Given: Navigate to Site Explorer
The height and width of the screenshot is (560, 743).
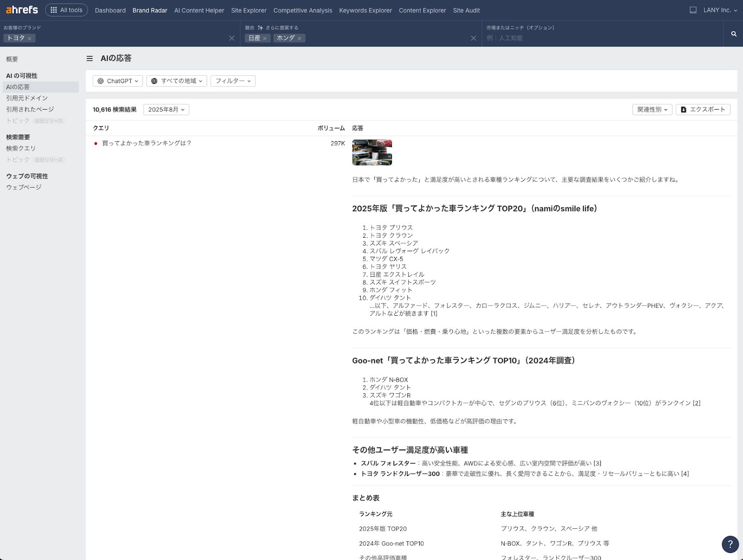Looking at the screenshot, I should (x=249, y=10).
